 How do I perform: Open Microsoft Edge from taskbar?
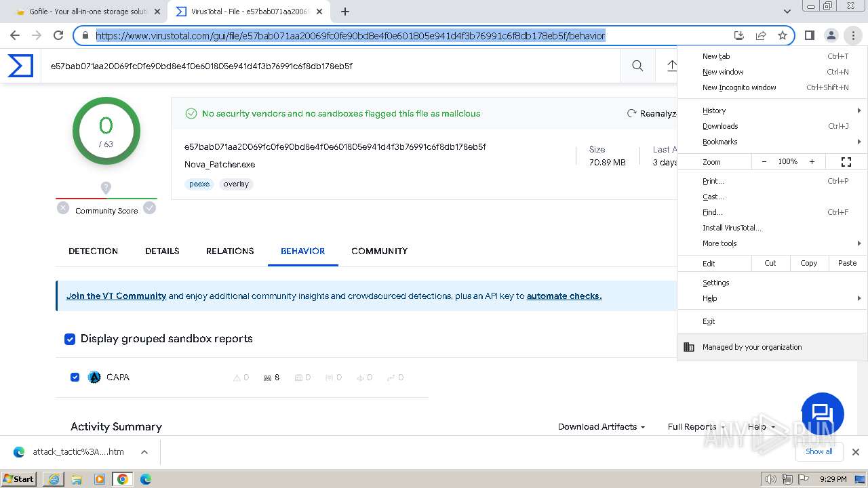point(146,479)
